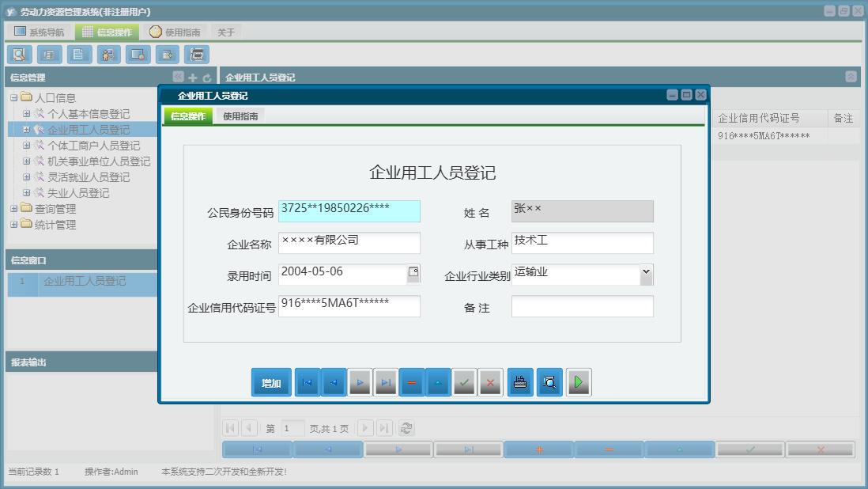
Task: Click the red minus delete button in dialog
Action: [412, 382]
